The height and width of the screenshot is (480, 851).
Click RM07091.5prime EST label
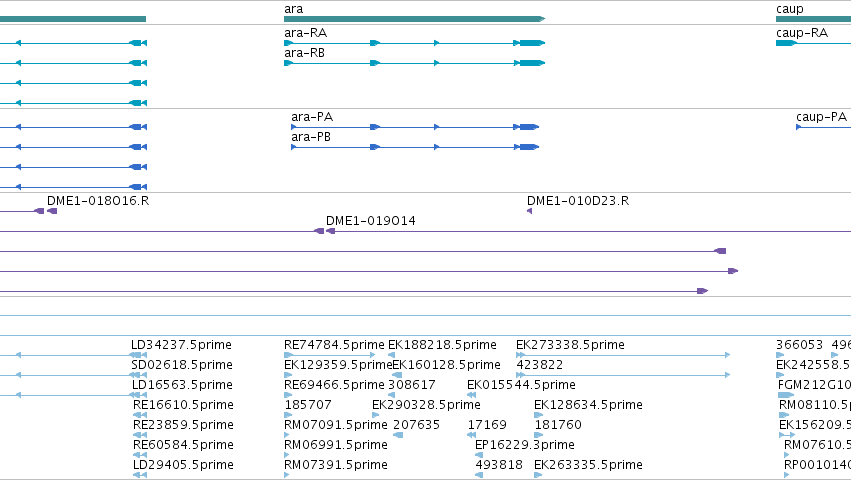click(x=336, y=425)
